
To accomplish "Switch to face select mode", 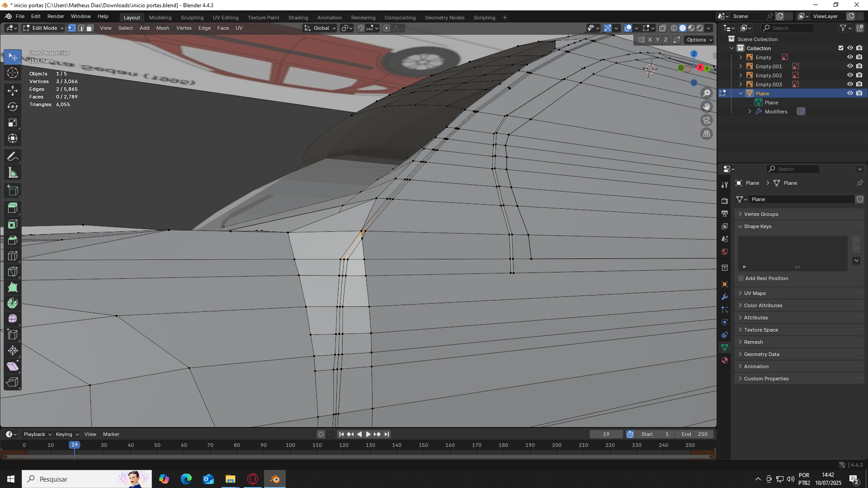I will [x=90, y=28].
